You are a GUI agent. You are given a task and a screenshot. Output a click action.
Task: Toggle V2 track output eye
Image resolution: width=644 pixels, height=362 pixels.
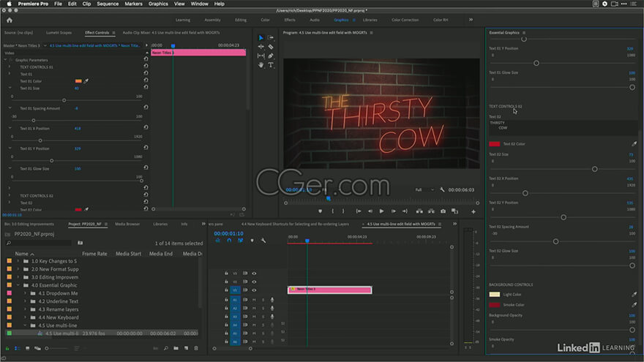coord(254,282)
